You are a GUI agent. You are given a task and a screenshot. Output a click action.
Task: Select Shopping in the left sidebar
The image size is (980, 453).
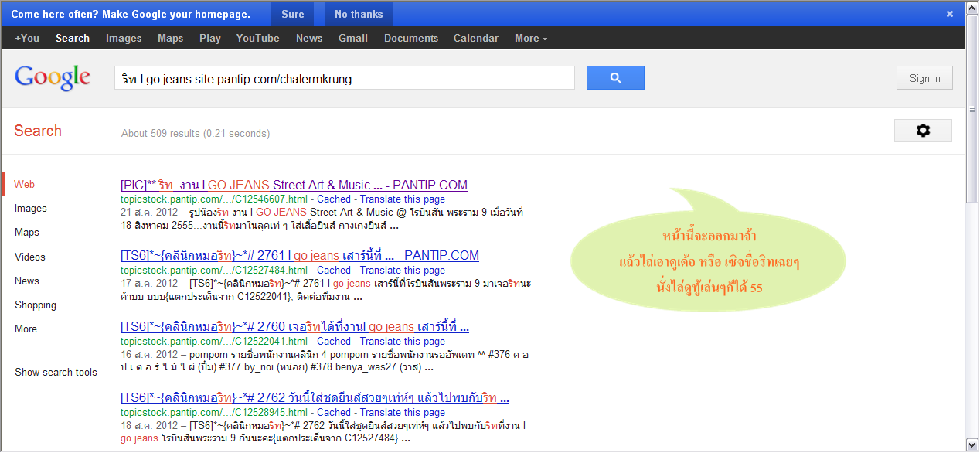[x=36, y=305]
